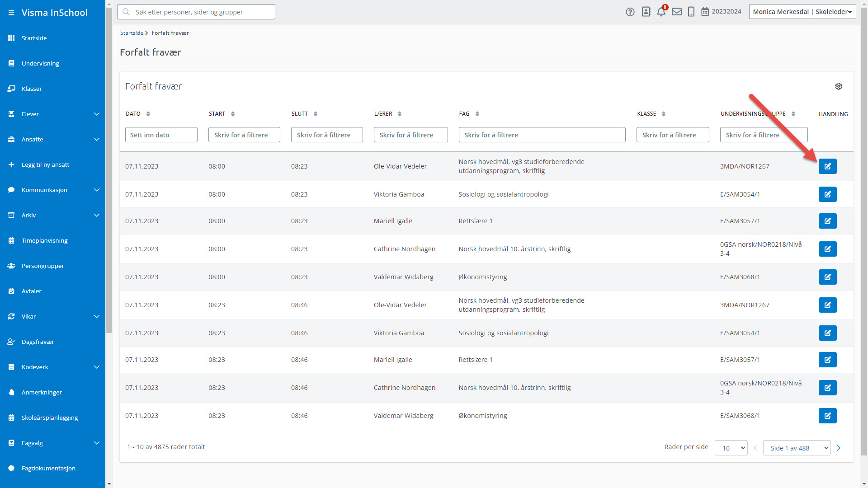Image resolution: width=868 pixels, height=488 pixels.
Task: Click the FAG column filter field
Action: [x=542, y=135]
